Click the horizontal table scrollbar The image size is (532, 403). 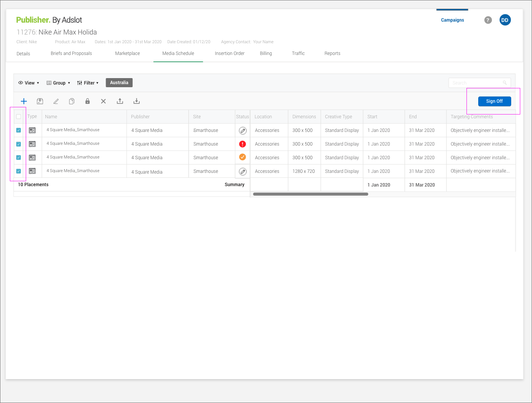coord(310,194)
